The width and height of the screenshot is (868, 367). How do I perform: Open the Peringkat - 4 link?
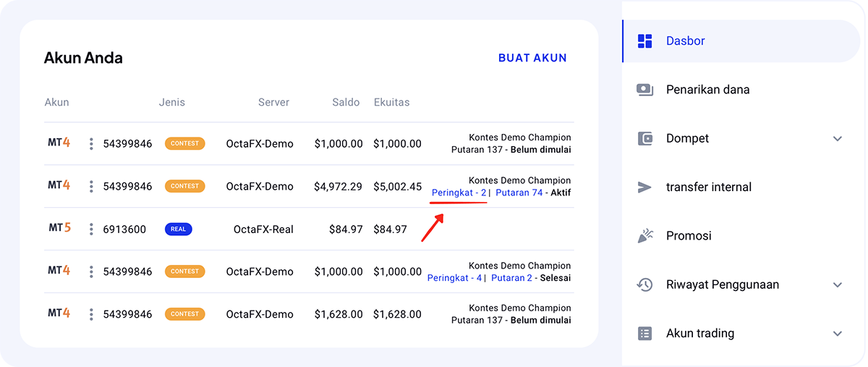(454, 278)
